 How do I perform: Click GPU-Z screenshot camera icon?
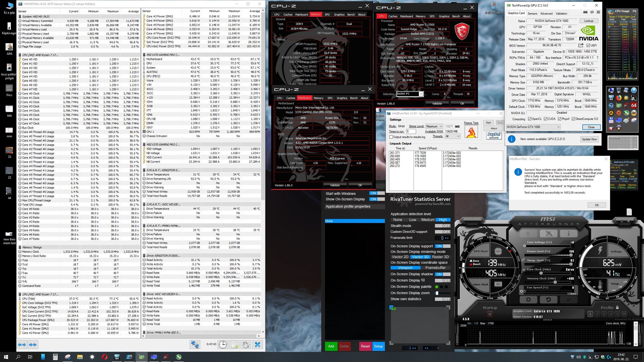(585, 12)
